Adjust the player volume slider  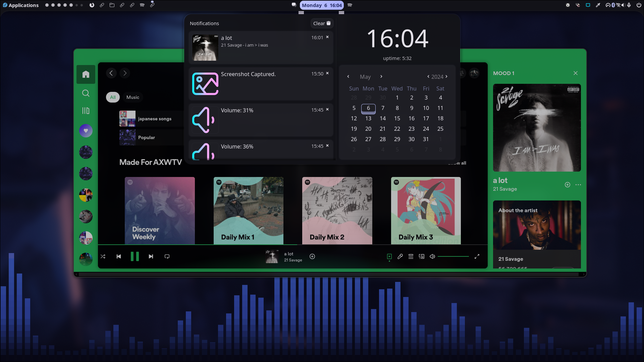click(x=453, y=256)
